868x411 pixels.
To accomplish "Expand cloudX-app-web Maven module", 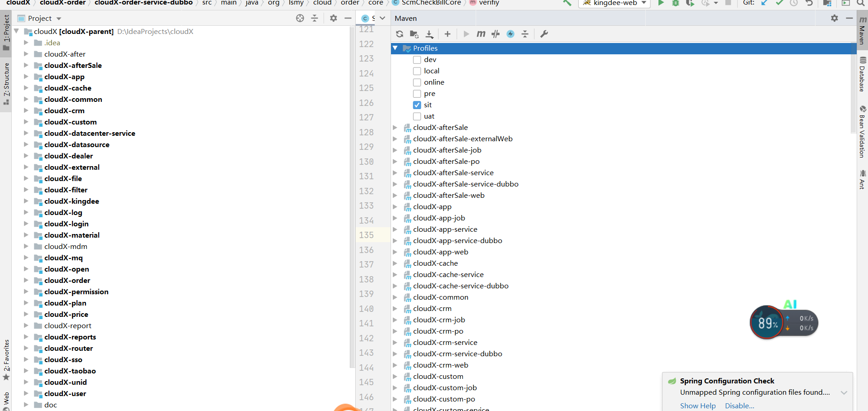I will point(395,252).
